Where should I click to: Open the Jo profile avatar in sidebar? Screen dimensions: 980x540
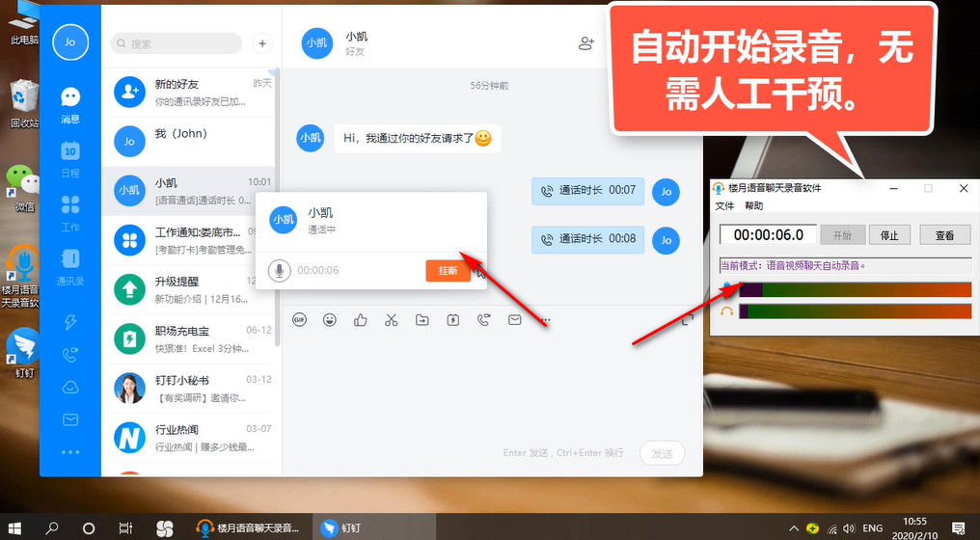[x=70, y=41]
